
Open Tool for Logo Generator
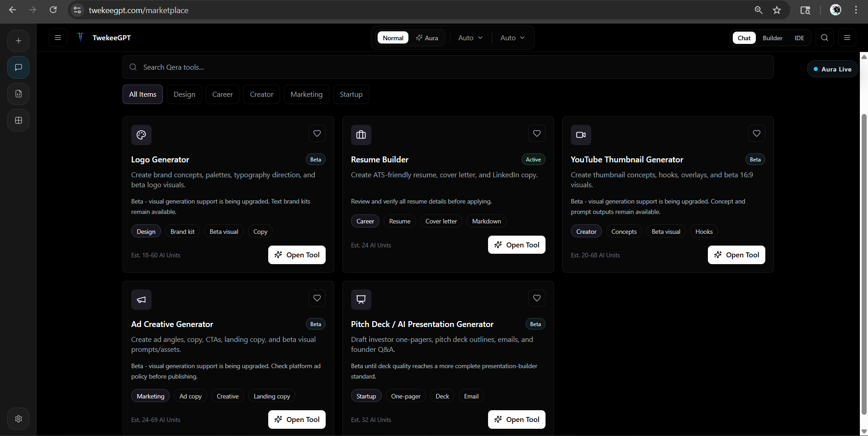pyautogui.click(x=297, y=255)
